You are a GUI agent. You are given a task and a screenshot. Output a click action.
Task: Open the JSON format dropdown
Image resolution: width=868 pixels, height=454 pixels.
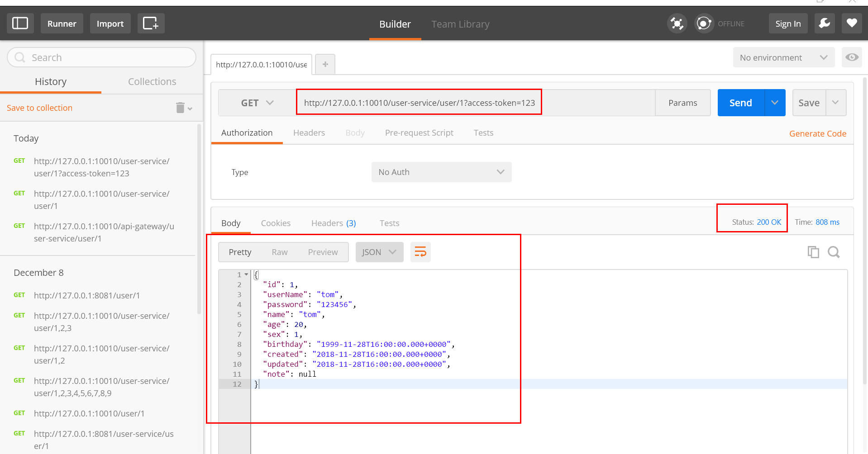pos(379,252)
